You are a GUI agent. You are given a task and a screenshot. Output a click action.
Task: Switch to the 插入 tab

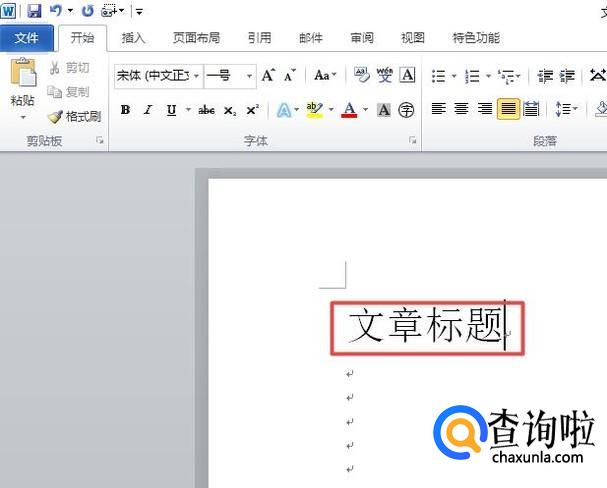[x=133, y=38]
